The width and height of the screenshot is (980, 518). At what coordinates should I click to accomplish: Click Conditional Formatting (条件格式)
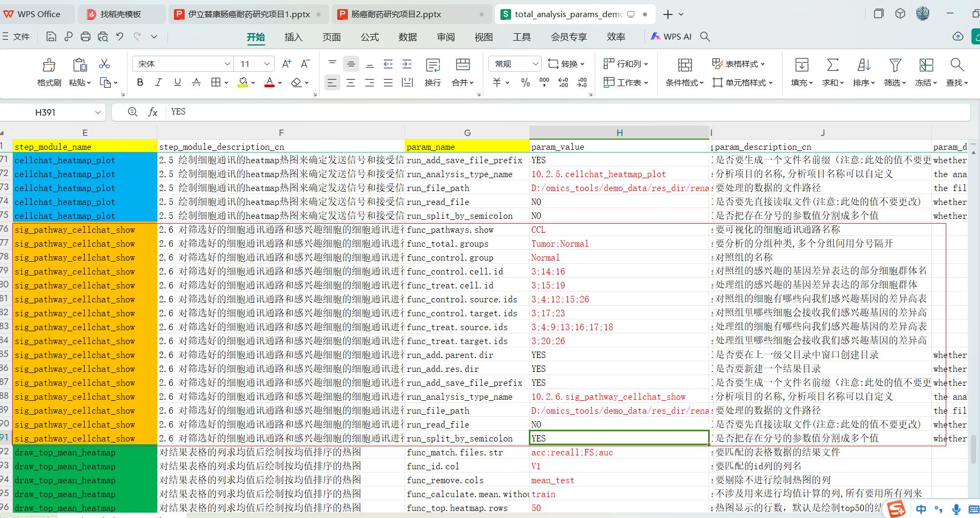click(685, 72)
